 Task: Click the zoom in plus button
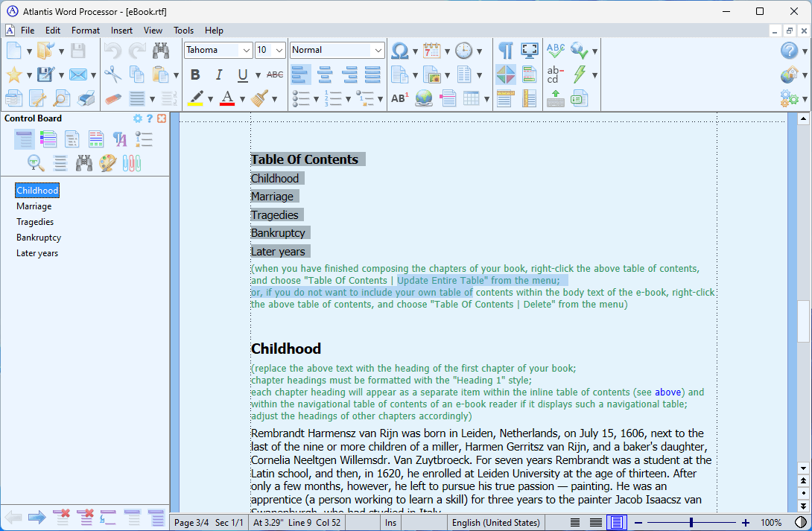pos(745,523)
